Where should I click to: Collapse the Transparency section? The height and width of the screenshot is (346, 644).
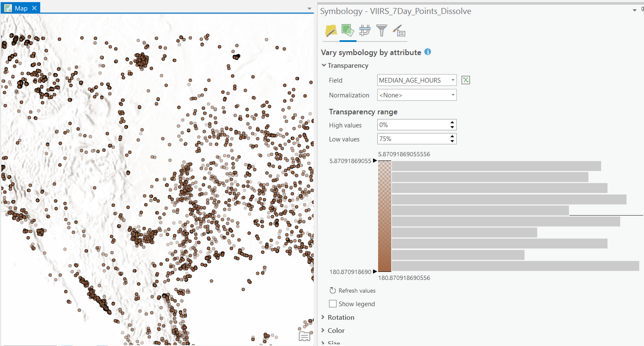[324, 65]
